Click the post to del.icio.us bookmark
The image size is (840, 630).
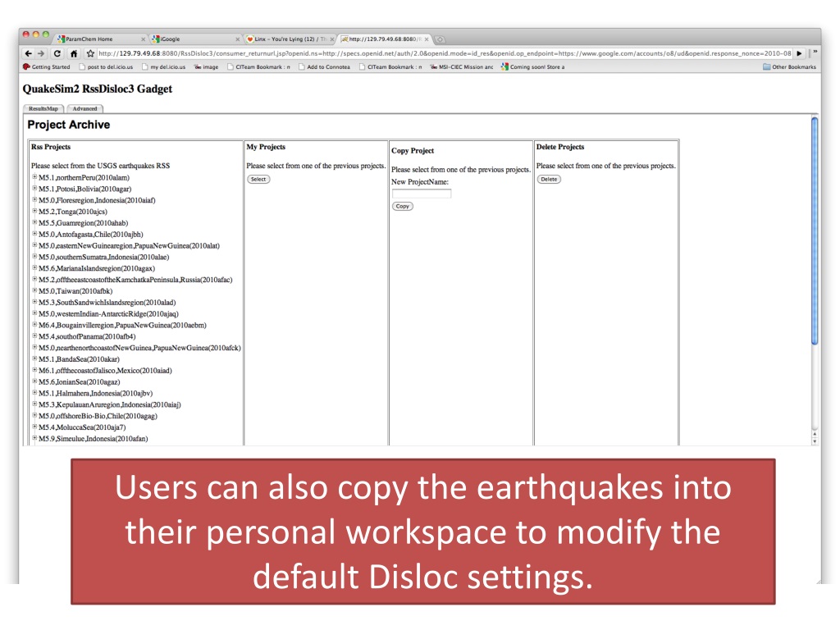click(x=106, y=67)
